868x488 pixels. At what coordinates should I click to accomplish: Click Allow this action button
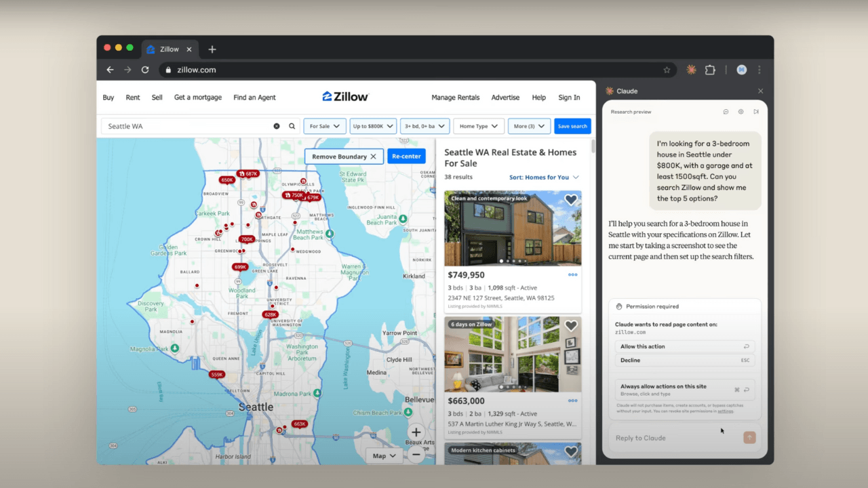pyautogui.click(x=684, y=346)
